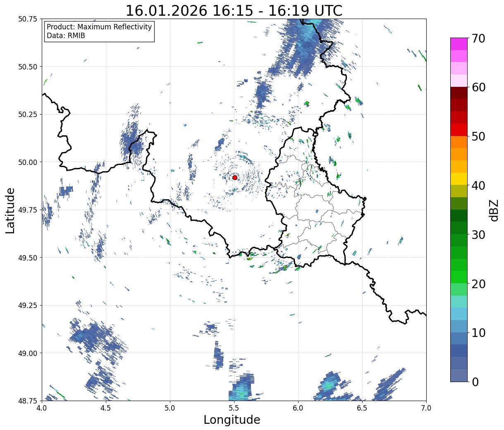Screen dimensions: 504x430
Task: Click the latitude tick label 50.50
Action: (x=28, y=67)
